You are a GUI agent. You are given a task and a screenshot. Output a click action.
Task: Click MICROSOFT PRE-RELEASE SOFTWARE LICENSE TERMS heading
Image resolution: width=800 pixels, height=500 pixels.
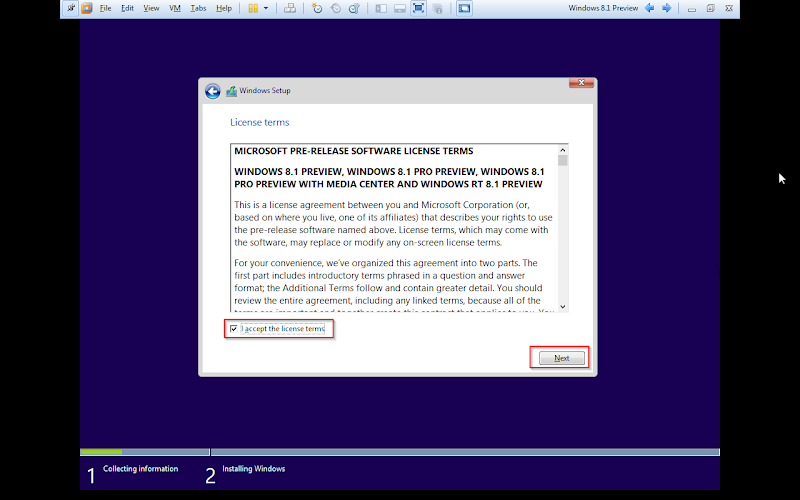[354, 151]
